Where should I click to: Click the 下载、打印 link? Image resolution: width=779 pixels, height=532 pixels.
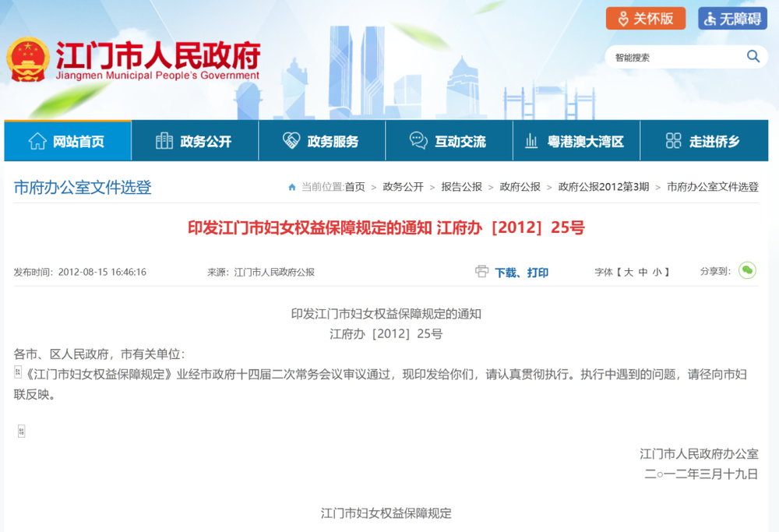pyautogui.click(x=521, y=273)
